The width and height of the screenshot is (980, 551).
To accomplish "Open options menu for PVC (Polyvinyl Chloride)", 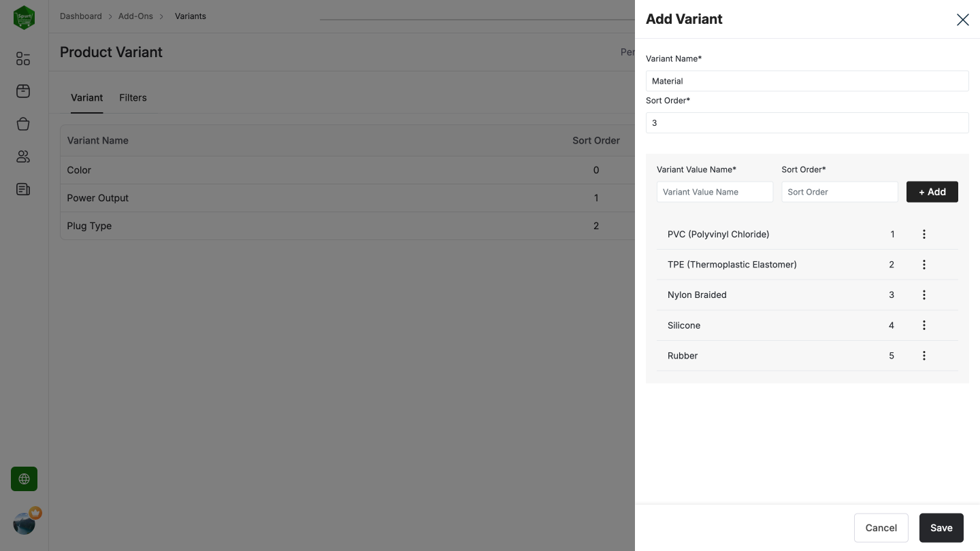I will (x=924, y=234).
